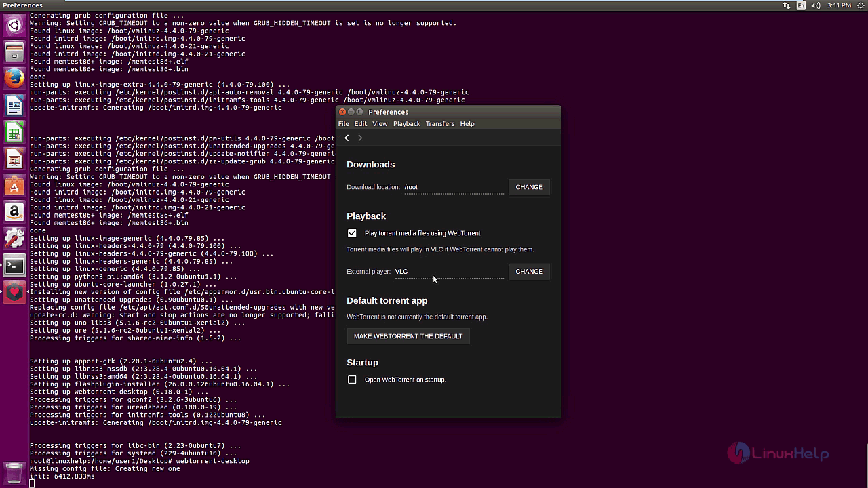Open the Edit menu
This screenshot has width=868, height=488.
click(x=361, y=124)
